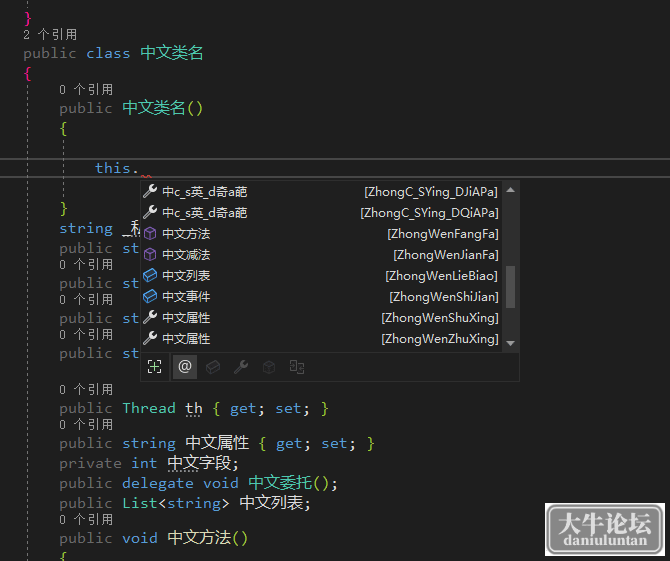The height and width of the screenshot is (561, 670).
Task: Toggle the selected @ filter button
Action: (x=185, y=367)
